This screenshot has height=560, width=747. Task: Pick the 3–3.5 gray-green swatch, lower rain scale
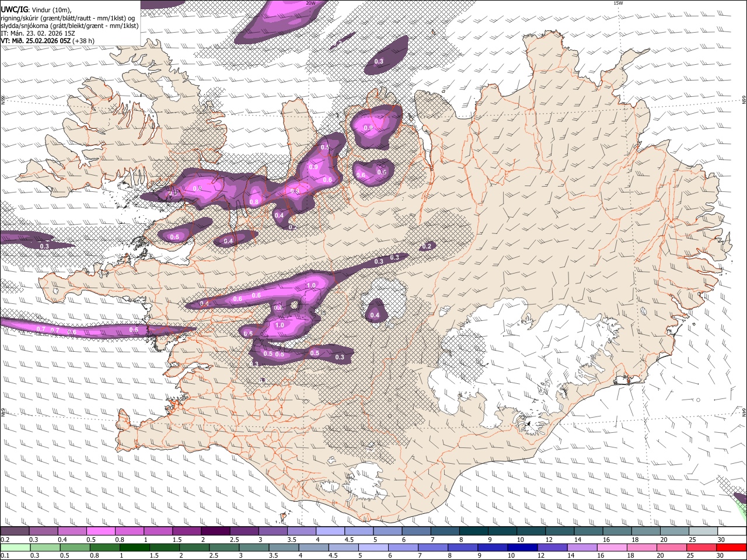[253, 548]
